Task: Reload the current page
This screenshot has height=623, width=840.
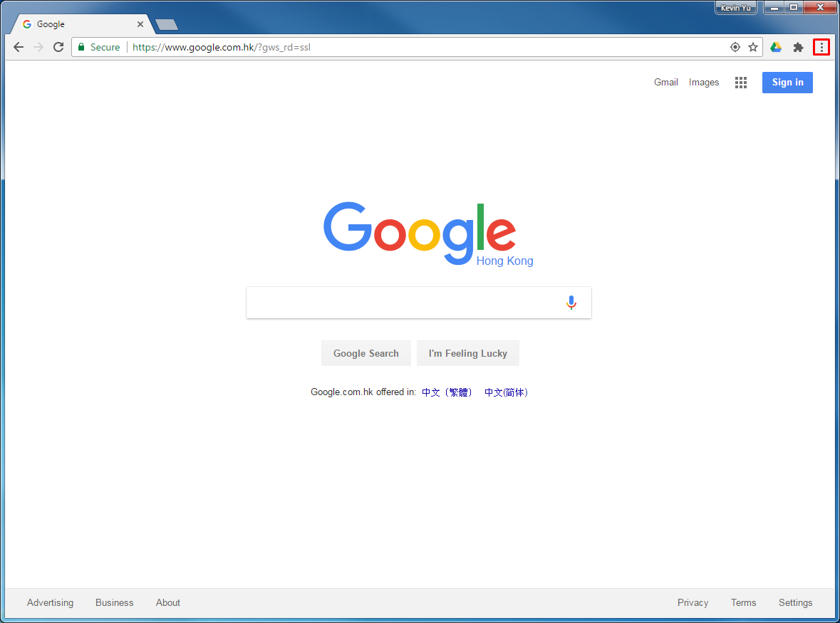Action: 58,47
